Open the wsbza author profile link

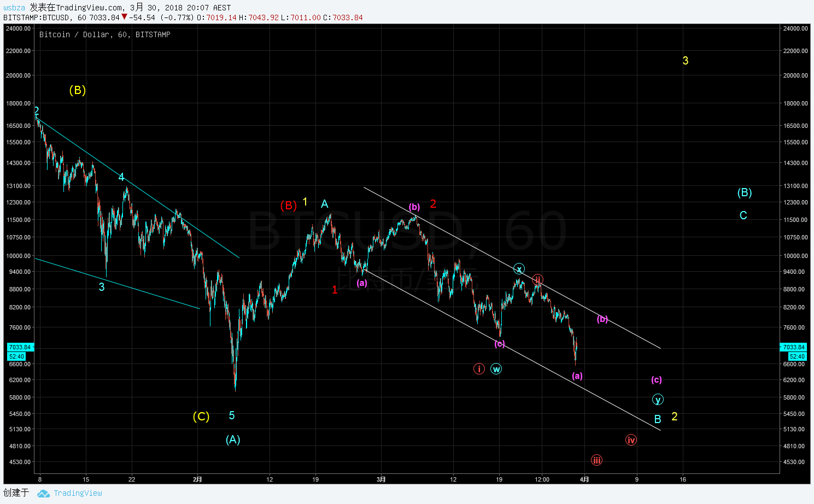point(14,8)
